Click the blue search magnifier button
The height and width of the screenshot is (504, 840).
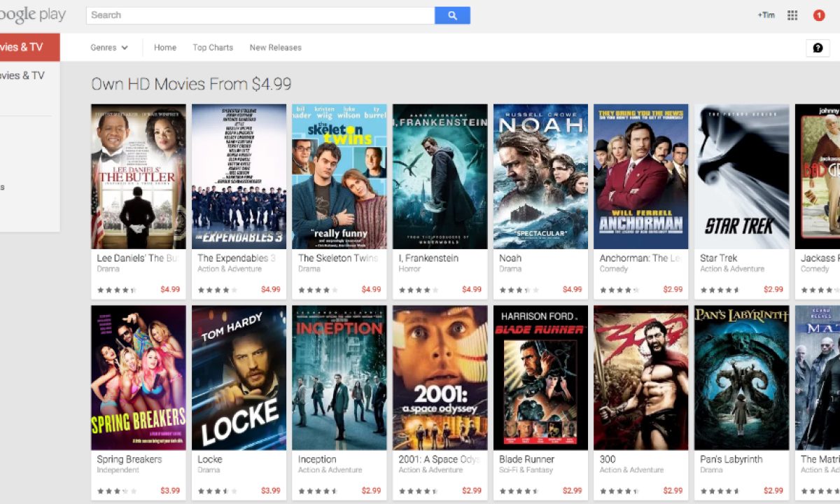click(x=452, y=15)
